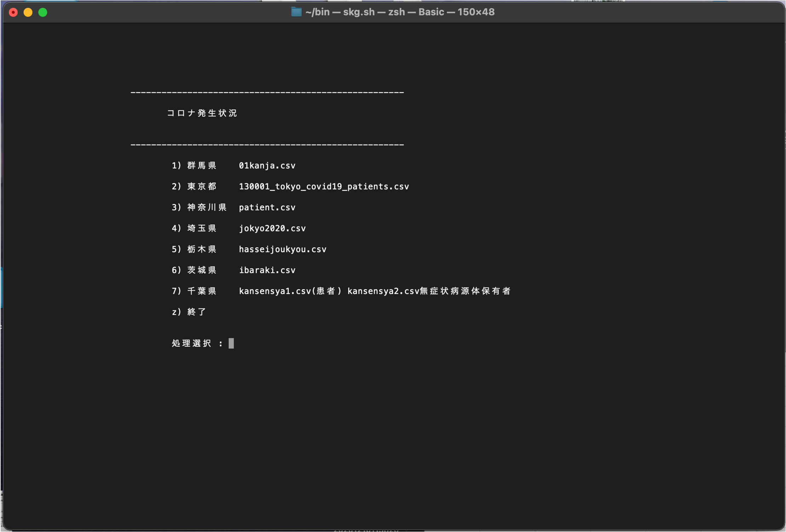
Task: Click the window title '~/bin — skg.sh — zsh'
Action: tap(355, 12)
